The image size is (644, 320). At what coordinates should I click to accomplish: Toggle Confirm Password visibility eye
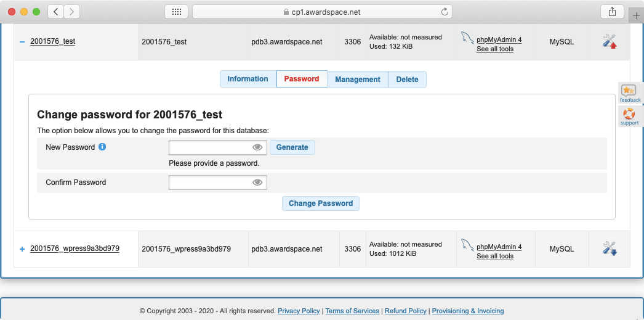258,183
